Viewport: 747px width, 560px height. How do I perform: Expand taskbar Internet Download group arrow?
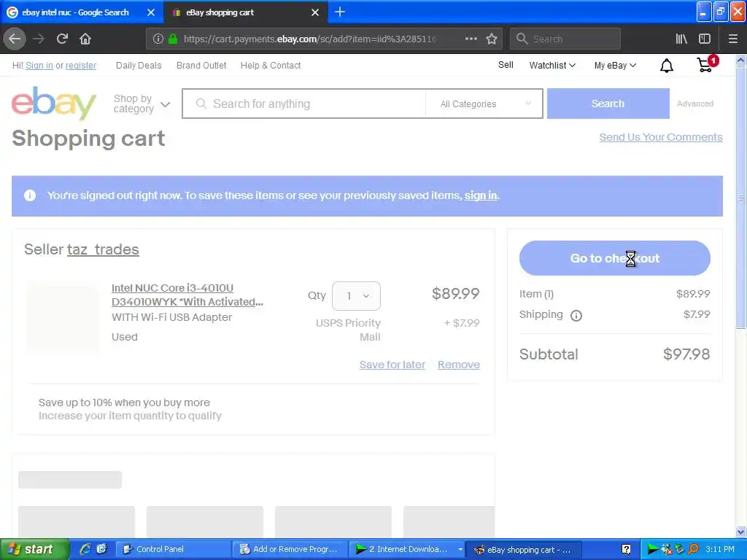(460, 549)
